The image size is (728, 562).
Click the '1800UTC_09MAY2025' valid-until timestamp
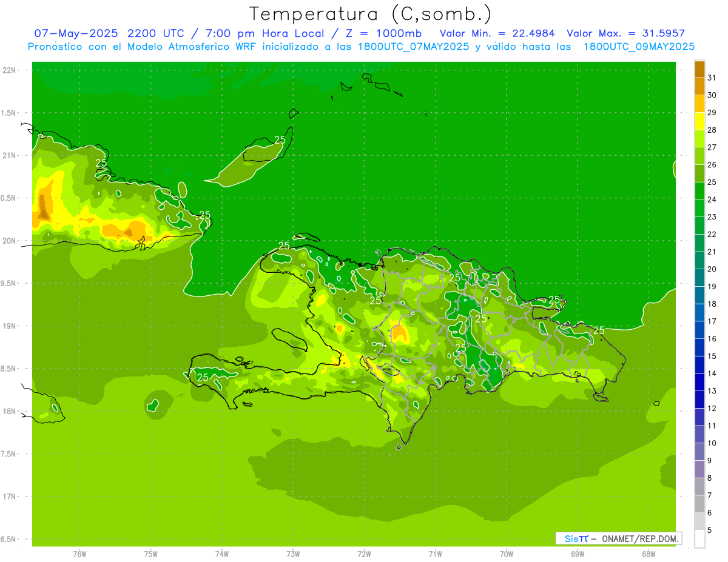(639, 47)
